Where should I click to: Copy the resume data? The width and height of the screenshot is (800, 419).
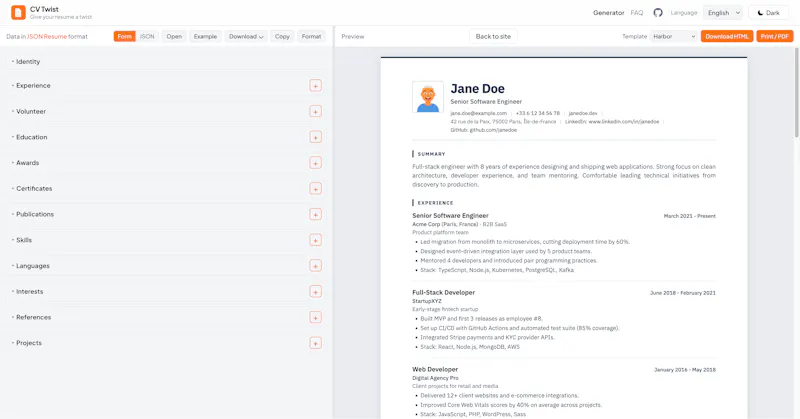point(282,36)
